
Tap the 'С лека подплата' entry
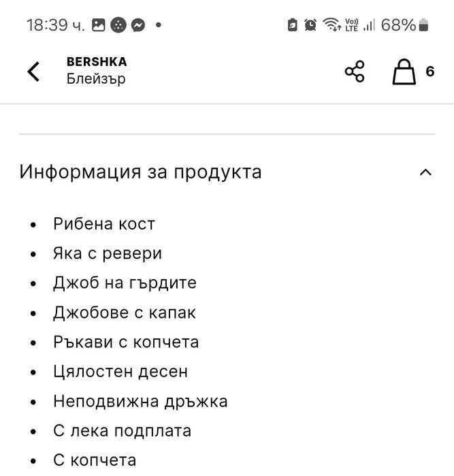[x=122, y=431]
